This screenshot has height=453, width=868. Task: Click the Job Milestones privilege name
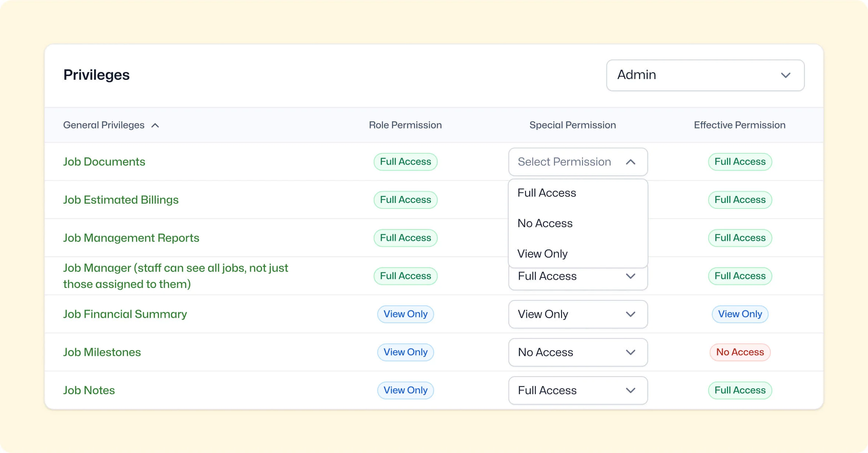102,352
